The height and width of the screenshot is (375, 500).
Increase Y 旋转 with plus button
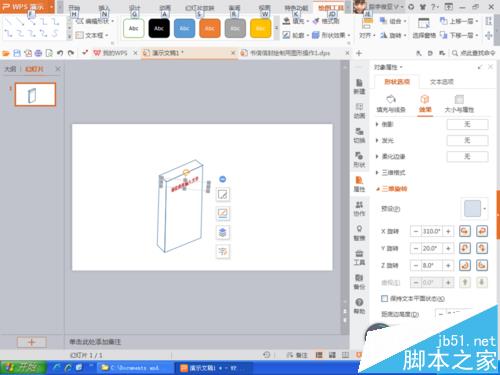(x=448, y=248)
